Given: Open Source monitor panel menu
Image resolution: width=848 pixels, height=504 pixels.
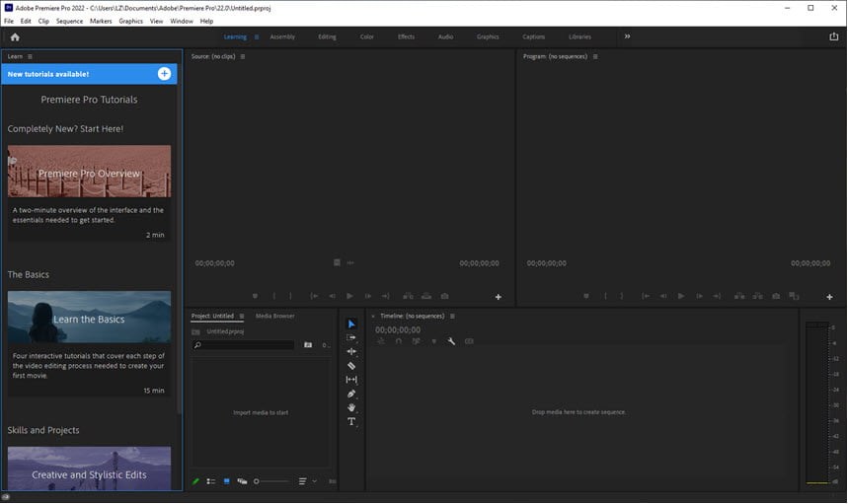Looking at the screenshot, I should 242,56.
